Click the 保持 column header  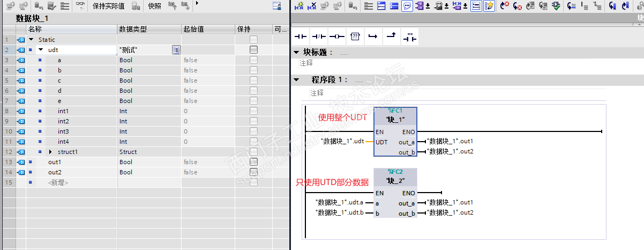point(253,29)
